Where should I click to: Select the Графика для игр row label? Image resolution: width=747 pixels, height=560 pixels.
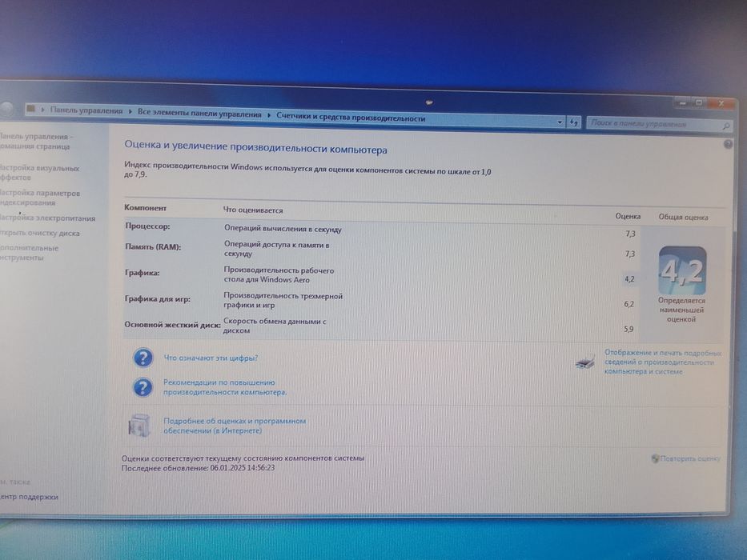click(157, 299)
